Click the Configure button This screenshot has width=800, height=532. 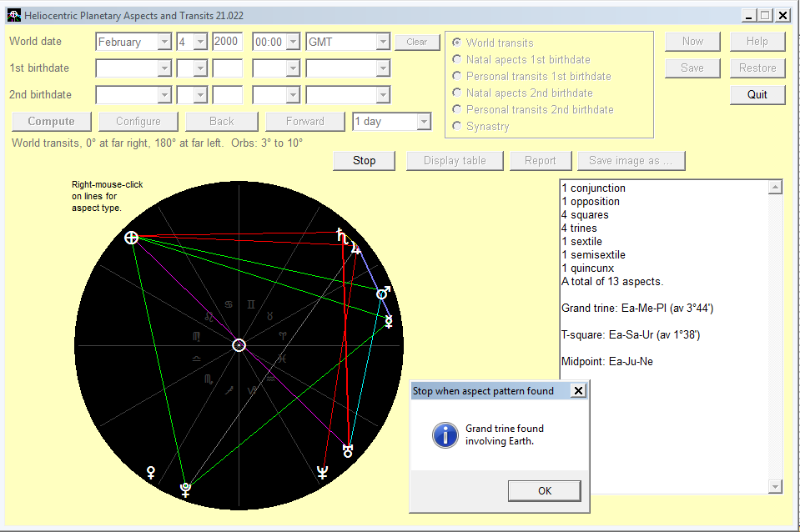pos(138,122)
